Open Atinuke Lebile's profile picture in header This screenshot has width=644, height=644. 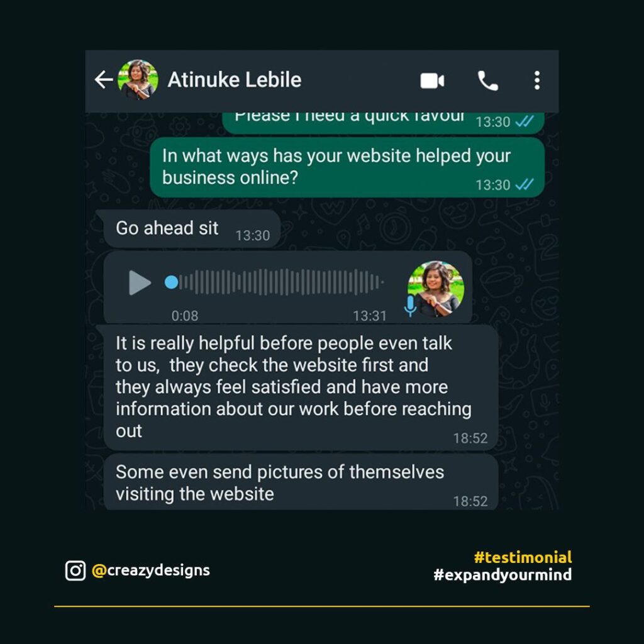coord(138,80)
